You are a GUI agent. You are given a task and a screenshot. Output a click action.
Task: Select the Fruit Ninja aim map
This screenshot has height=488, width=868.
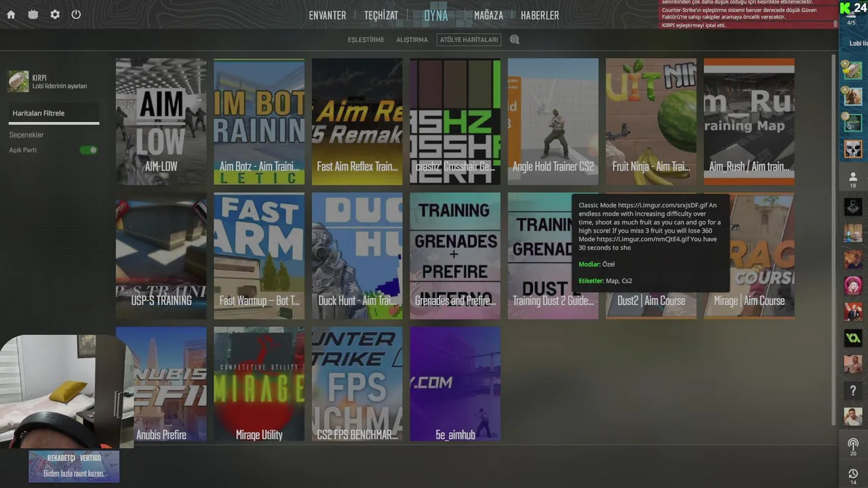651,121
